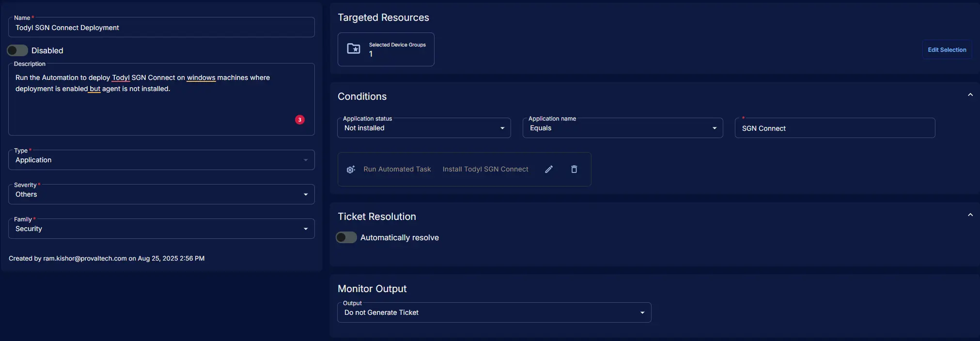Screen dimensions: 980x341
Task: Expand the Severity dropdown
Action: (x=161, y=194)
